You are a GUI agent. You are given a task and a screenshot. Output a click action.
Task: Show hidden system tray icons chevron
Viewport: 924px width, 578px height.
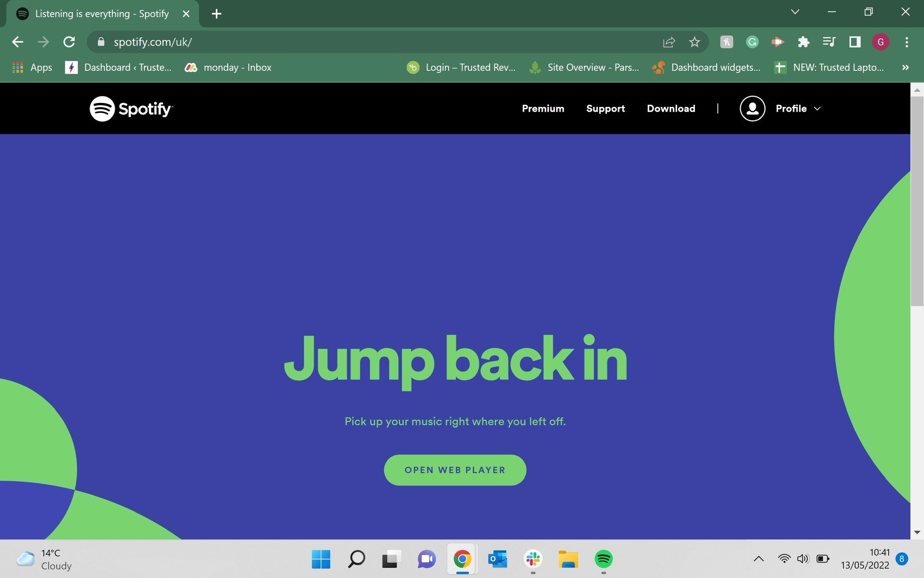(x=758, y=559)
